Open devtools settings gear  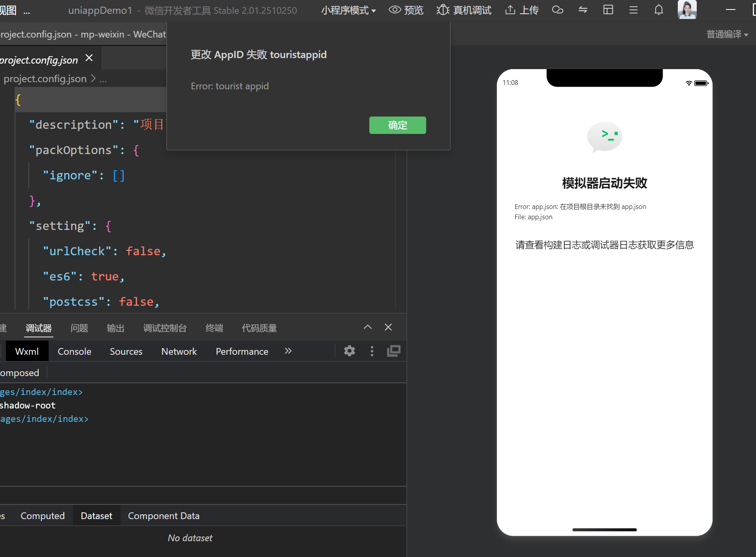[x=350, y=351]
